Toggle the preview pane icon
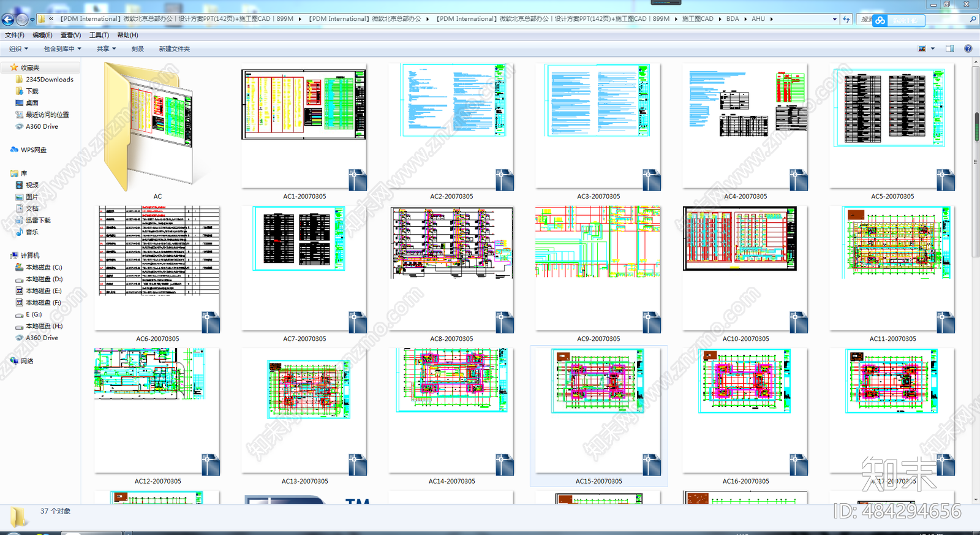The image size is (980, 535). (x=949, y=48)
